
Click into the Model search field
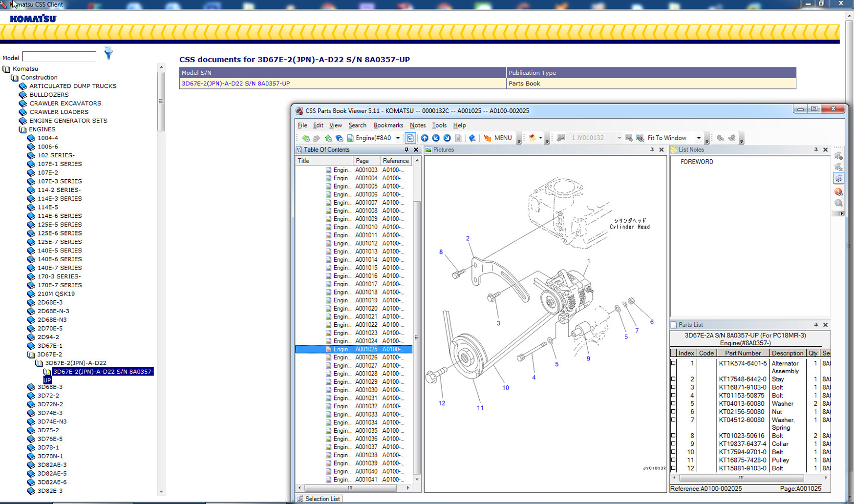(59, 57)
